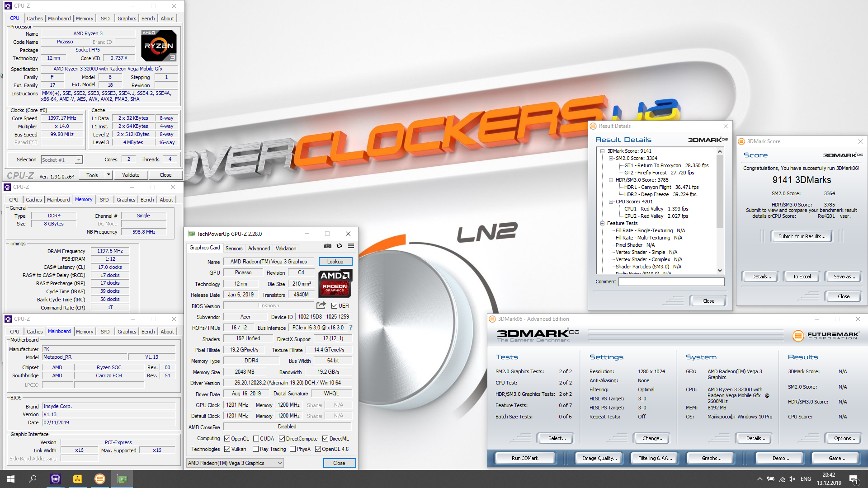Viewport: 868px width, 488px height.
Task: Click the yellow app icon in taskbar
Action: coord(78,479)
